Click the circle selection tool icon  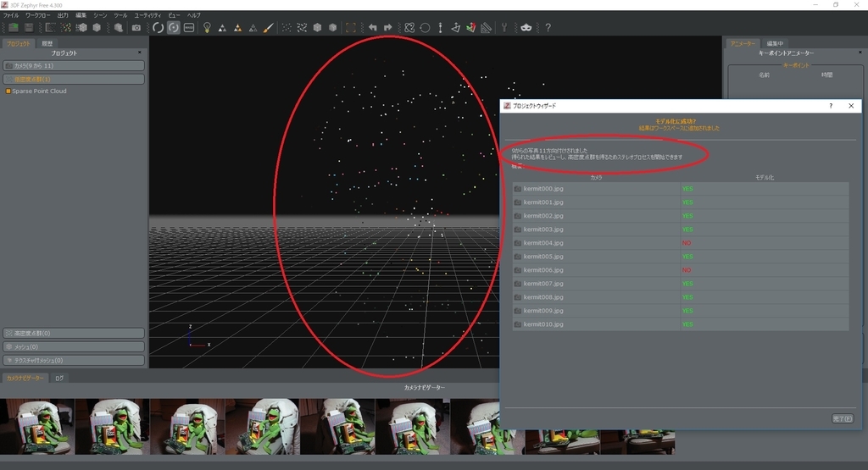tap(426, 27)
